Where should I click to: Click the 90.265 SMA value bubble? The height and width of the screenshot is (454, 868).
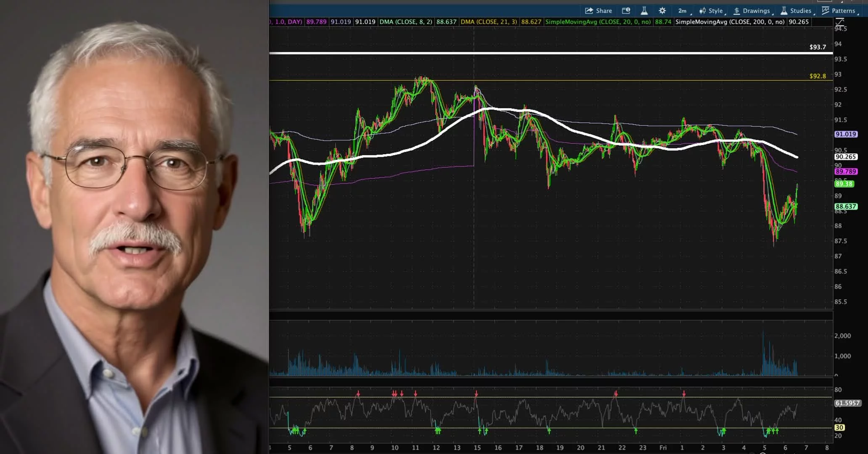(845, 157)
